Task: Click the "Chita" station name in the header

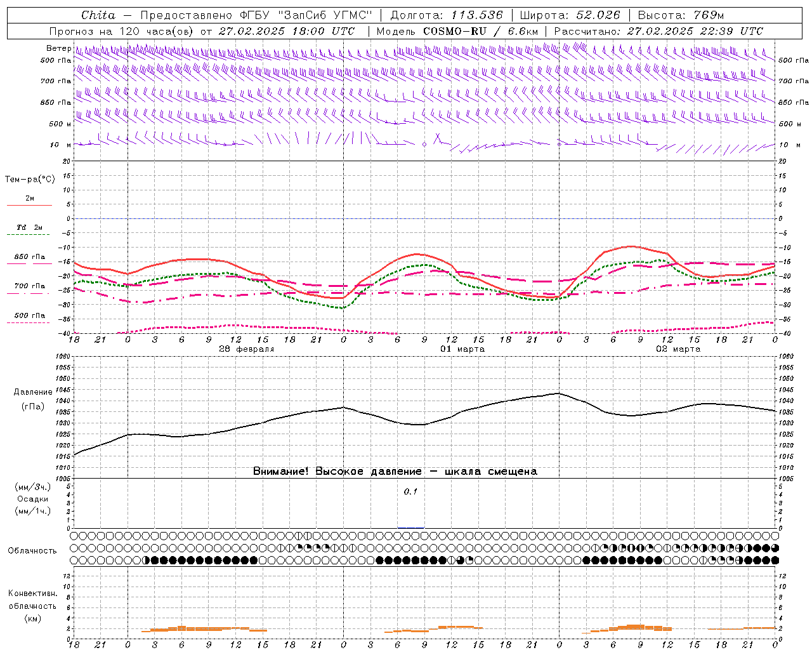Action: 98,15
